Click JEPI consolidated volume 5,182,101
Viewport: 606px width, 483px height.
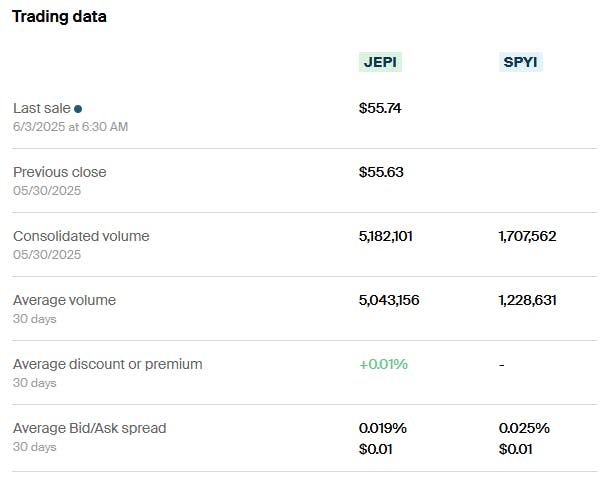[x=386, y=236]
